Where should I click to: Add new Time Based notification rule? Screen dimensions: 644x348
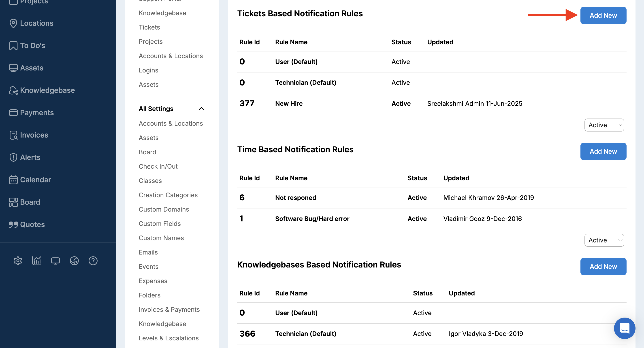point(603,151)
